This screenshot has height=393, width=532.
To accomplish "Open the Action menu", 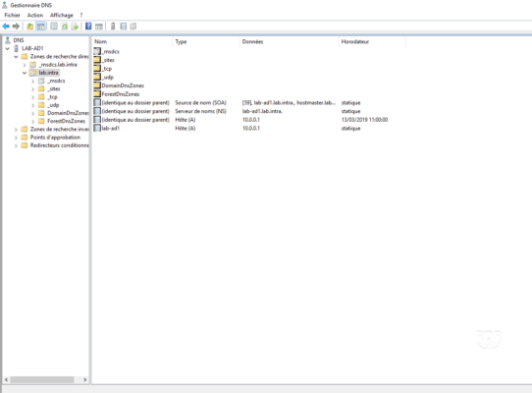I will 35,15.
